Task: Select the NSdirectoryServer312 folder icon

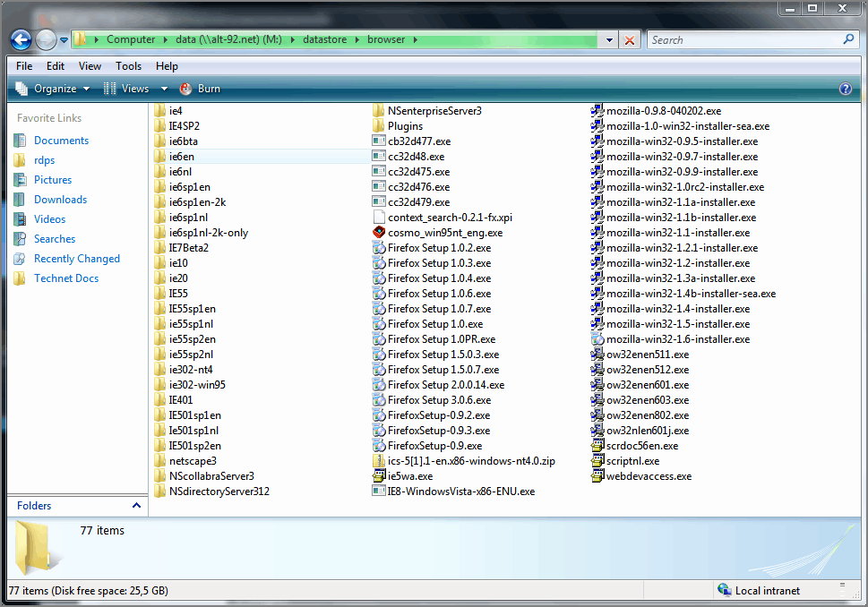Action: 159,492
